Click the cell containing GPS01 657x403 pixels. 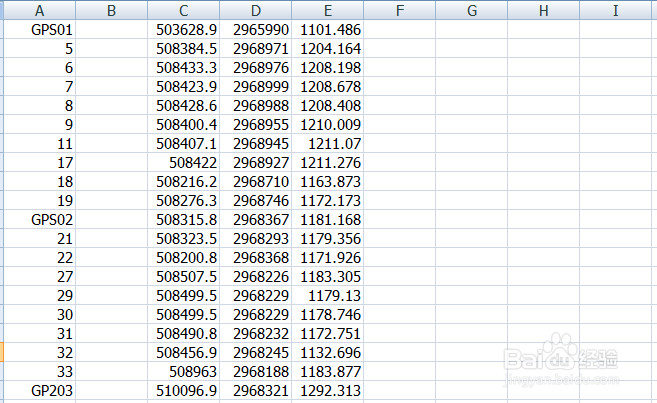[x=39, y=29]
